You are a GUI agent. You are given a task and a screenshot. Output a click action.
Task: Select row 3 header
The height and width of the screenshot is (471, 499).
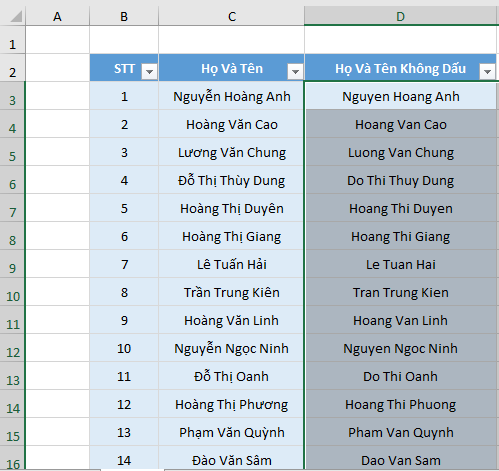pos(12,96)
